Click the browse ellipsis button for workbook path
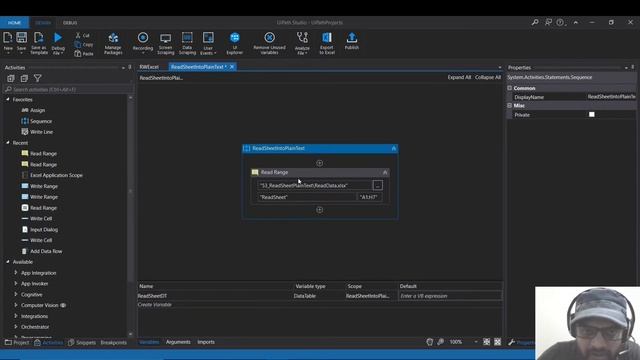Image resolution: width=640 pixels, height=360 pixels. coord(378,186)
